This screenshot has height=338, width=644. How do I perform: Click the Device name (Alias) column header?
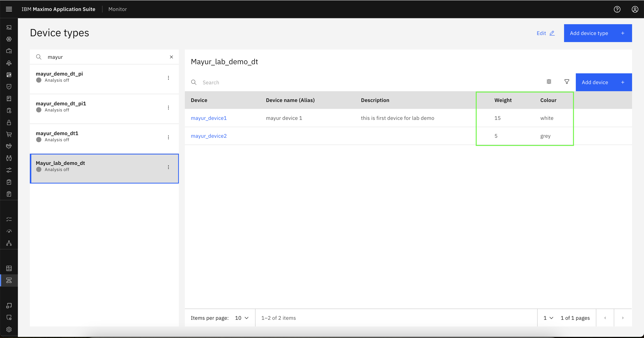pyautogui.click(x=290, y=100)
